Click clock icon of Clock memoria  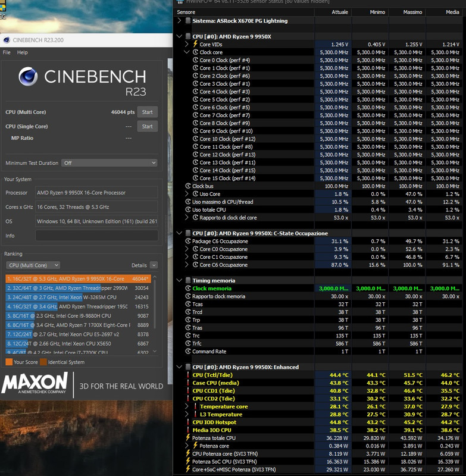click(x=188, y=289)
